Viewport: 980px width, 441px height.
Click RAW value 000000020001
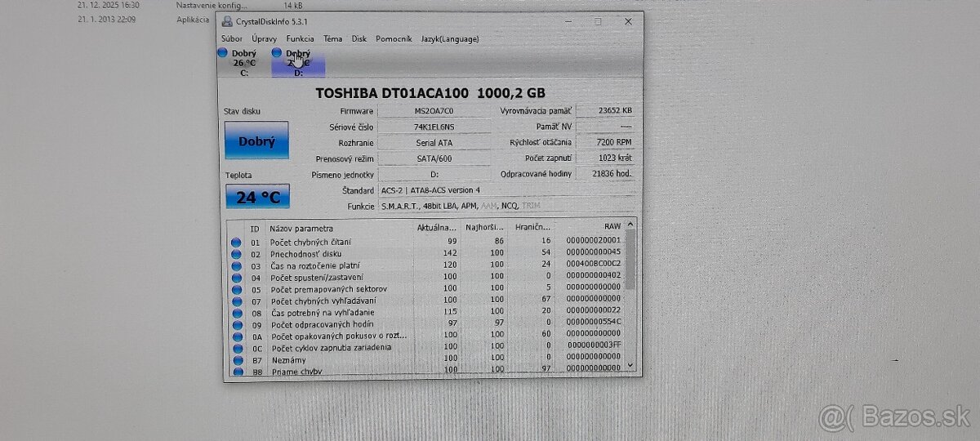(593, 242)
